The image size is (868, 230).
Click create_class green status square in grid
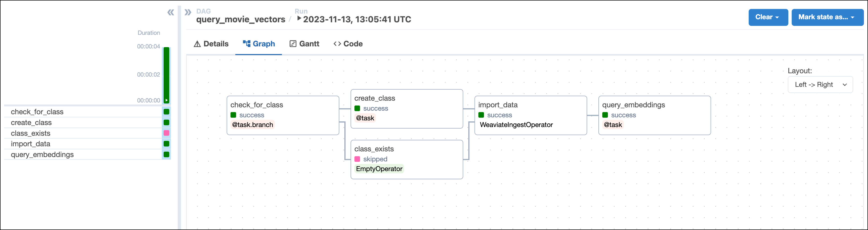point(166,122)
